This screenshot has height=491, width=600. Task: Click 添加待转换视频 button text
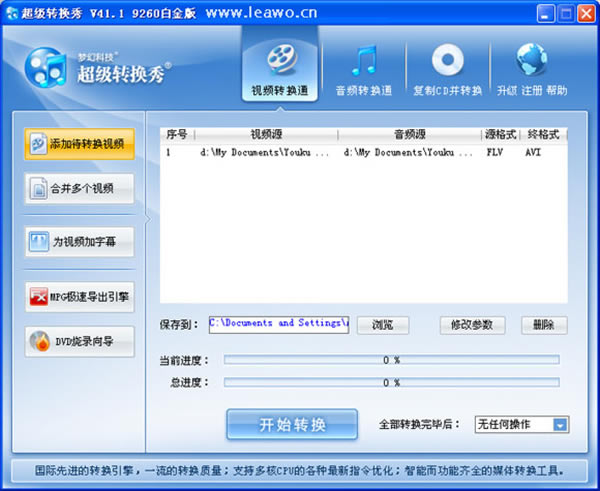tap(87, 144)
